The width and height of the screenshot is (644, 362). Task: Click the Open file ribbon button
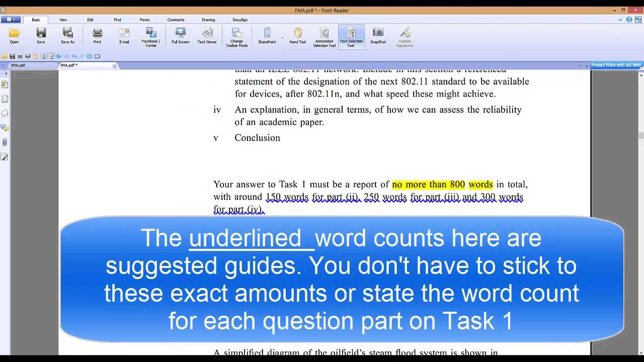[14, 36]
